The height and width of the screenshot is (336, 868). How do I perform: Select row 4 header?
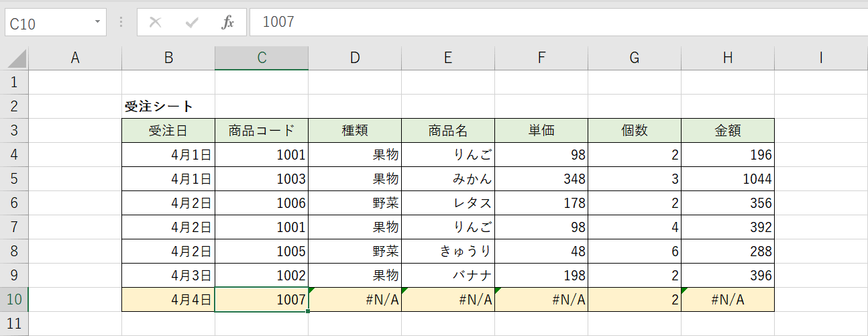click(14, 155)
